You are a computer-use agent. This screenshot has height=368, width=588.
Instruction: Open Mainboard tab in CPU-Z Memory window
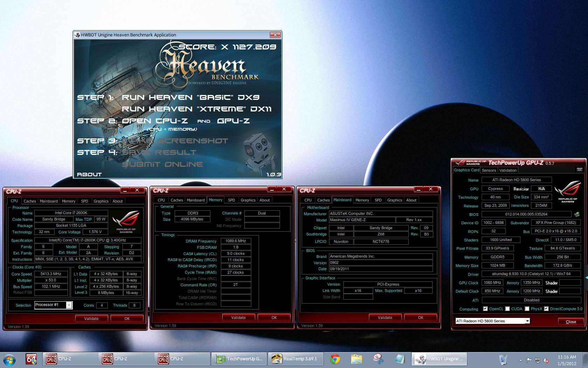[196, 200]
